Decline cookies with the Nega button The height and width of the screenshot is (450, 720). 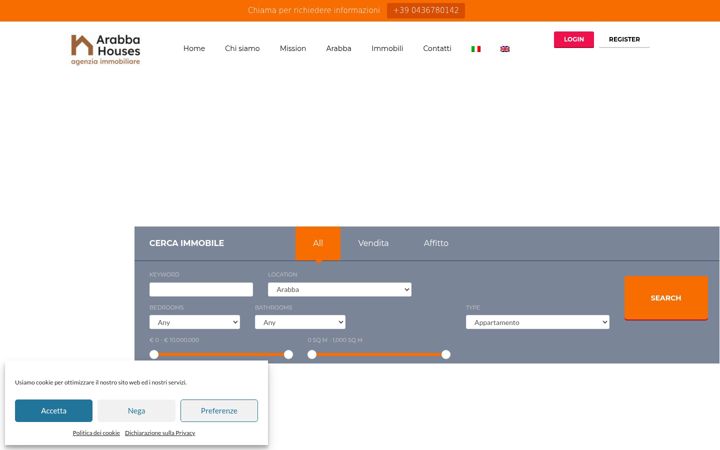(136, 411)
